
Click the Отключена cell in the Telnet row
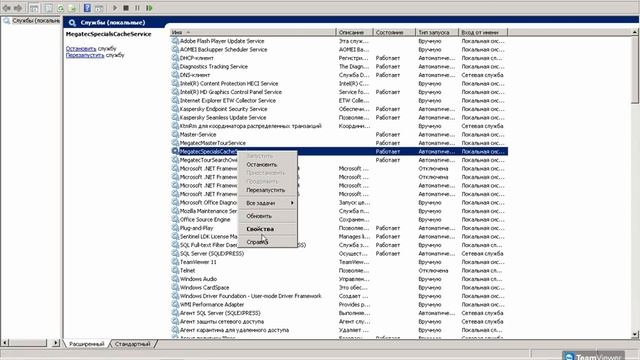coord(433,271)
